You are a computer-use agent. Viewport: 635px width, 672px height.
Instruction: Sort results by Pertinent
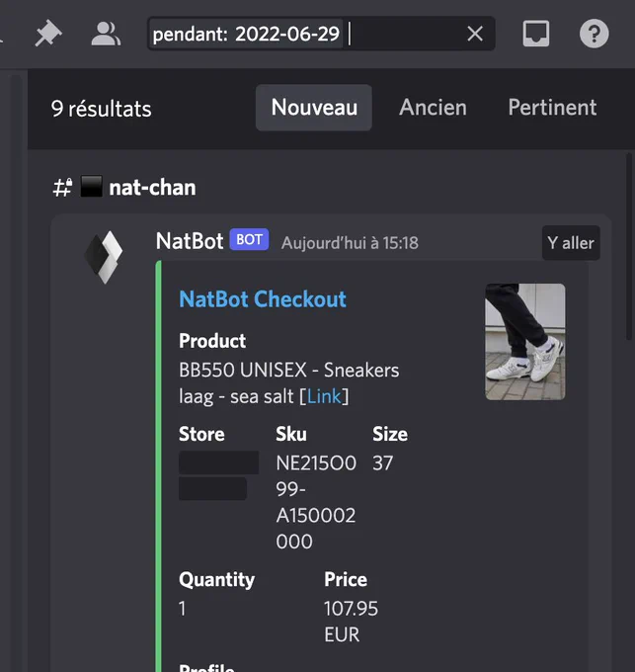pyautogui.click(x=552, y=108)
